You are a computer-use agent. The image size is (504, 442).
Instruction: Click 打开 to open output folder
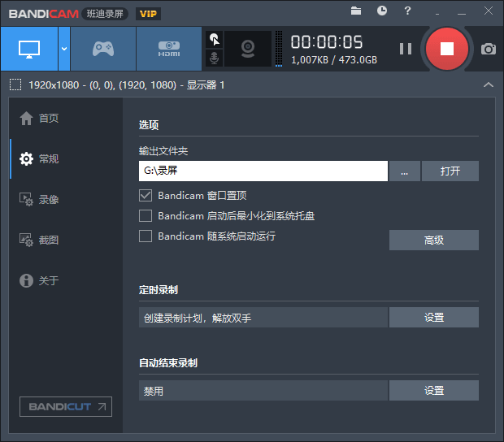click(450, 171)
